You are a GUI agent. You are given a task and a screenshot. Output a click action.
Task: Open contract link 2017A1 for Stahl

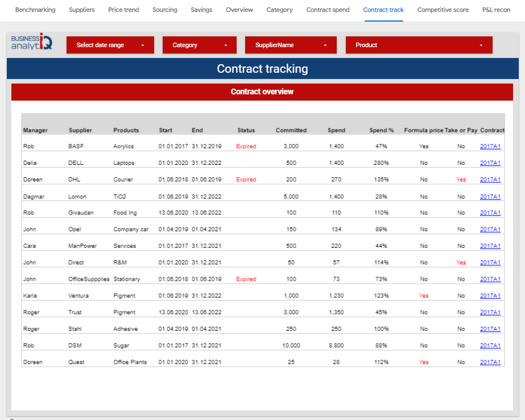pos(490,329)
